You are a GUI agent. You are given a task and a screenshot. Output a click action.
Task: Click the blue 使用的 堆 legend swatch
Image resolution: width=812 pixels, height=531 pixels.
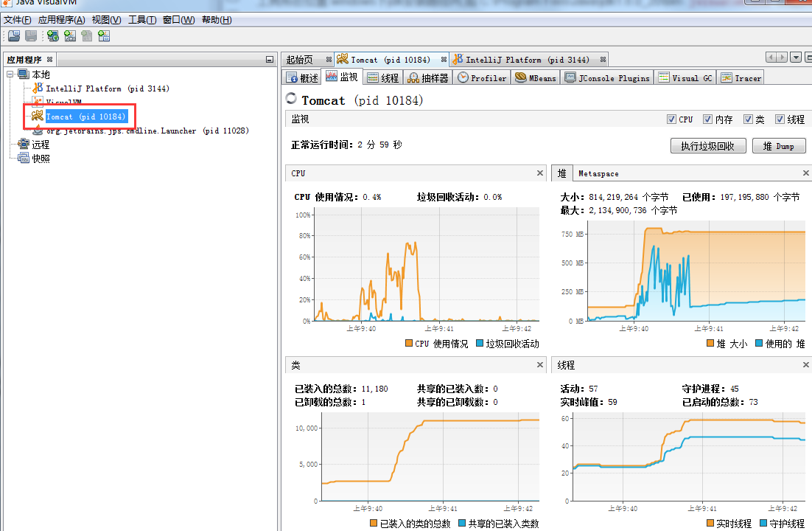pos(759,343)
